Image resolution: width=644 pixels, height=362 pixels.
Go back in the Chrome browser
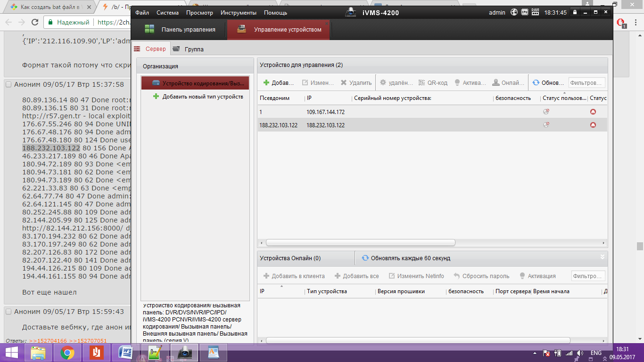(8, 22)
